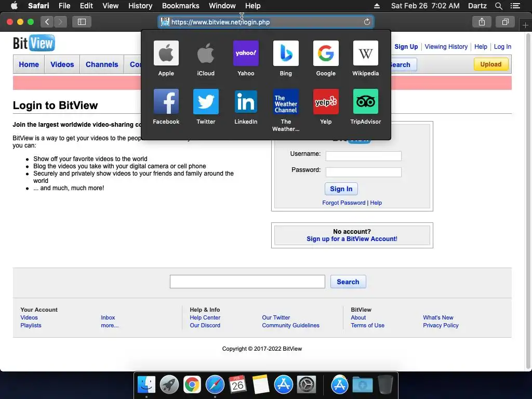Open Viewing History link

click(x=446, y=47)
